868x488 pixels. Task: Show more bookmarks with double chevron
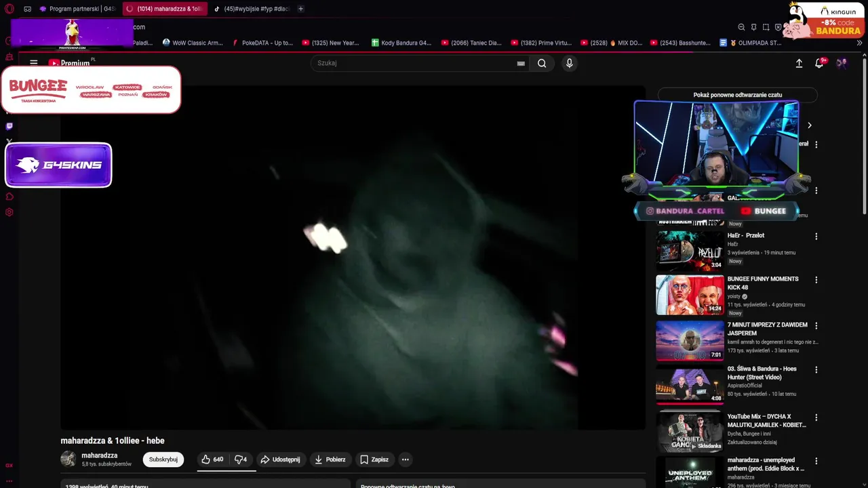860,43
